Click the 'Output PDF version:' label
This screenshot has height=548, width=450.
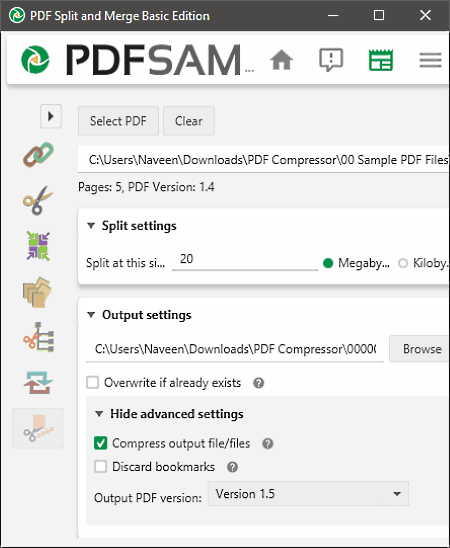(148, 498)
